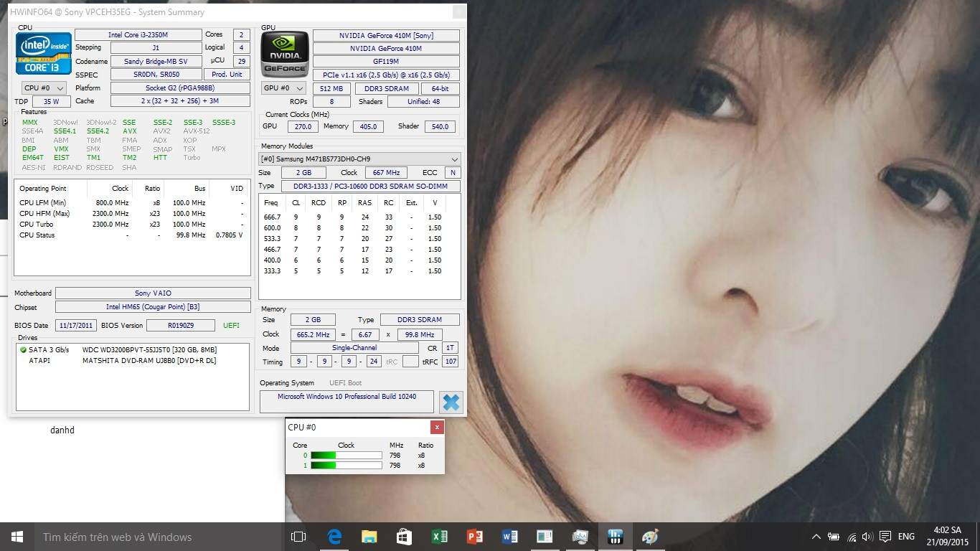The height and width of the screenshot is (551, 980).
Task: Click the NVIDIA GeForce logo
Action: (285, 55)
